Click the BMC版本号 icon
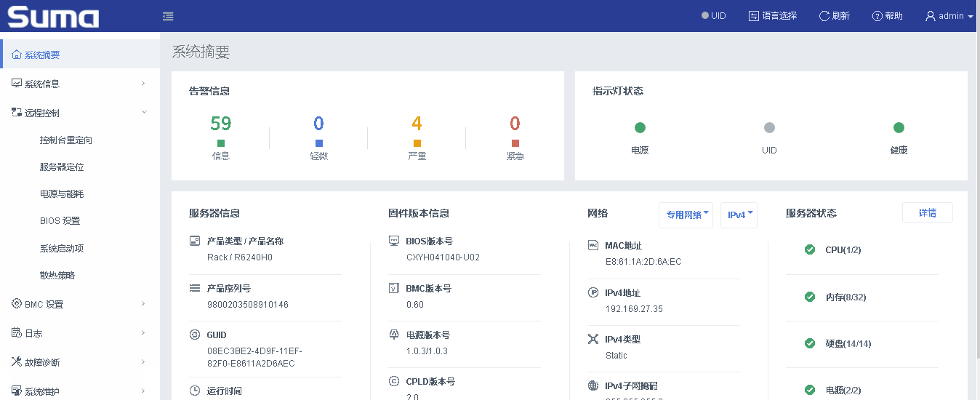980x400 pixels. (x=394, y=288)
